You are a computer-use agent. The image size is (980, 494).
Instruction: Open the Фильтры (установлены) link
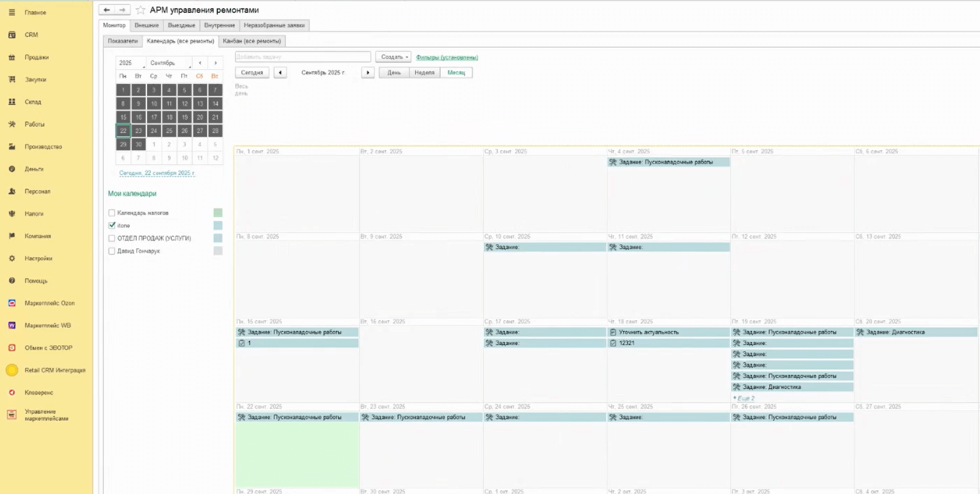point(447,57)
